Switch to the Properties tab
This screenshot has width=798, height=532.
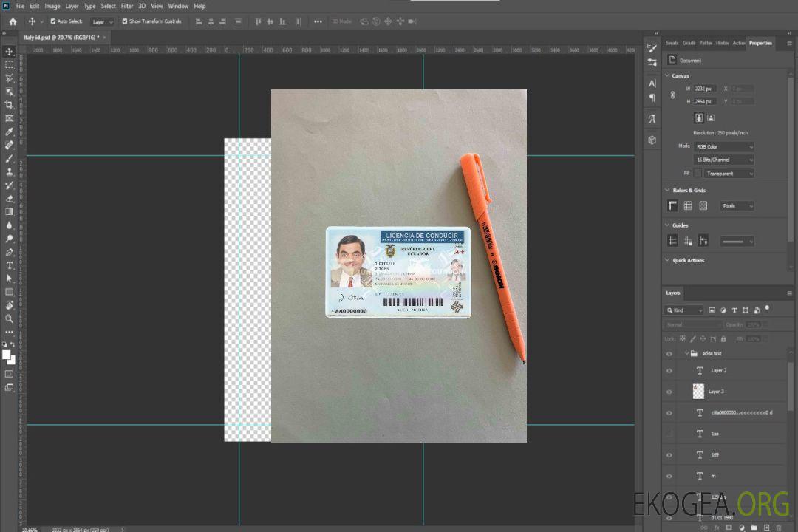click(760, 44)
